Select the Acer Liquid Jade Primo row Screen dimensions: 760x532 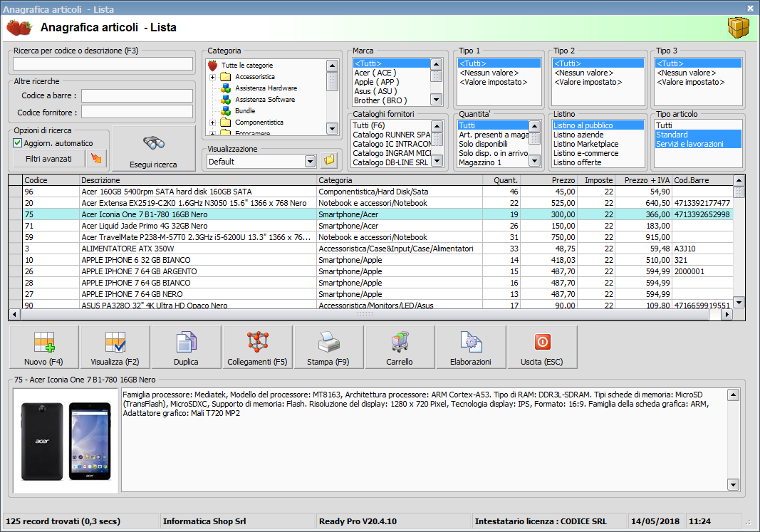click(370, 226)
